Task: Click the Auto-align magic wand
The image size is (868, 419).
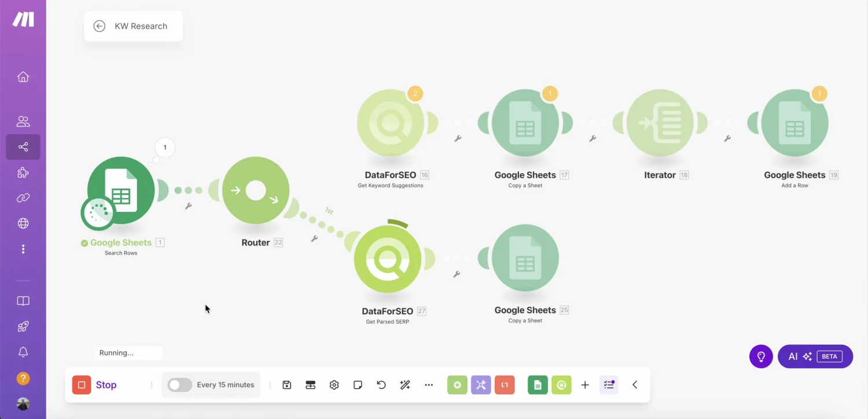Action: [x=405, y=385]
